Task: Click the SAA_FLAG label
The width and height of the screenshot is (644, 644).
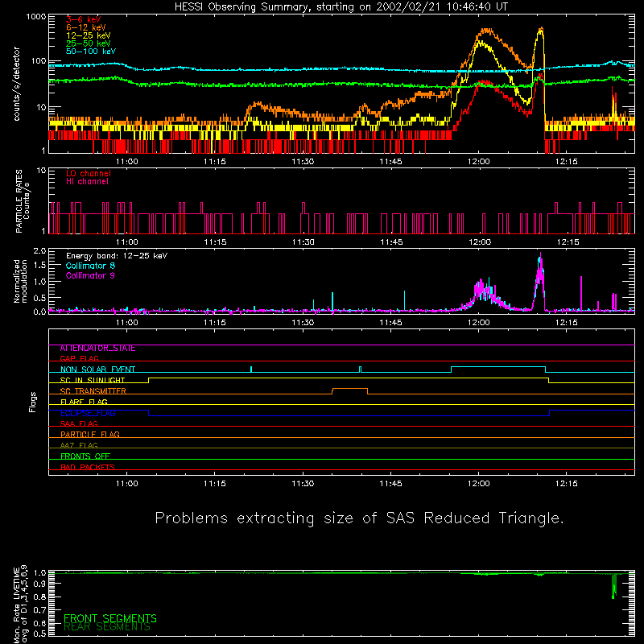Action: tap(79, 424)
